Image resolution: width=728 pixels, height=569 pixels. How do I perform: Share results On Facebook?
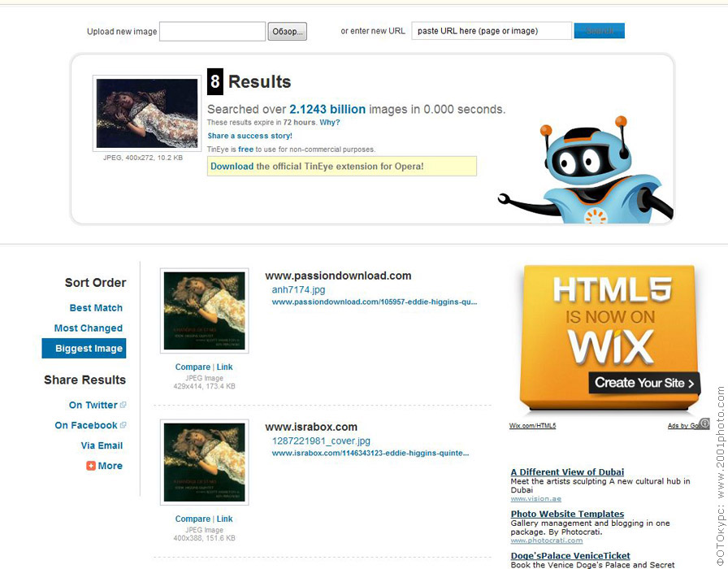[86, 425]
